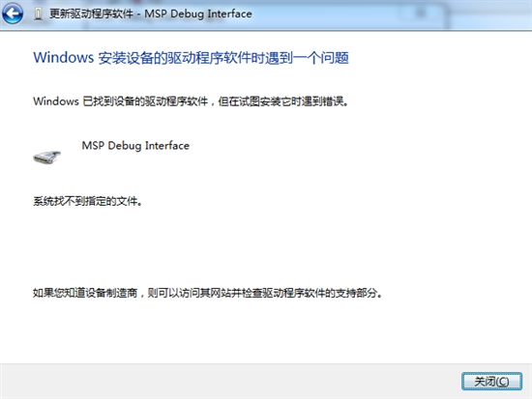Click the word Windows in the blue heading
Image resolution: width=532 pixels, height=399 pixels.
click(x=64, y=57)
